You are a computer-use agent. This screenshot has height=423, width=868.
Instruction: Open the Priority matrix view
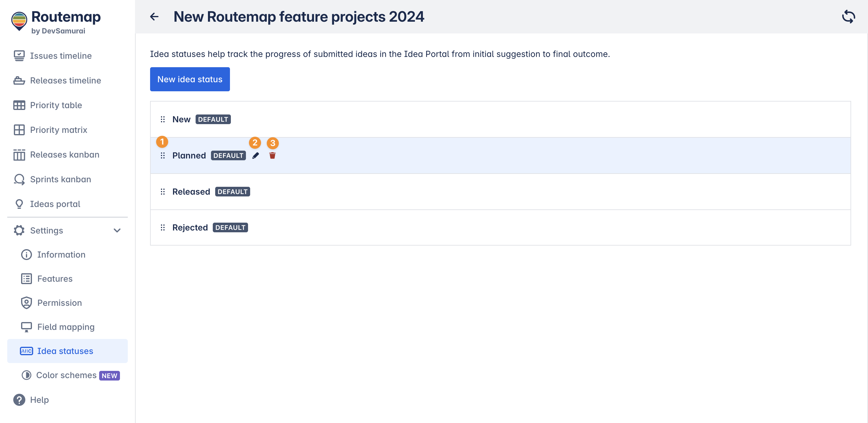click(58, 130)
